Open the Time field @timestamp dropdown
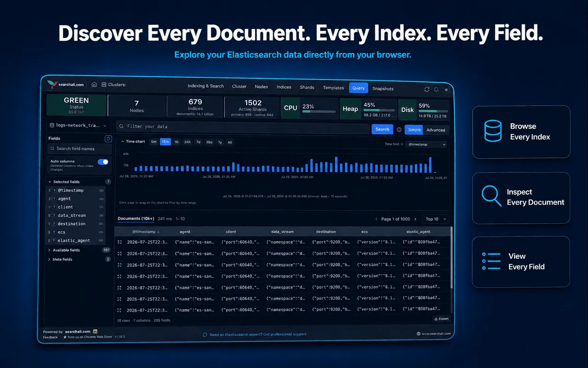 pos(426,144)
